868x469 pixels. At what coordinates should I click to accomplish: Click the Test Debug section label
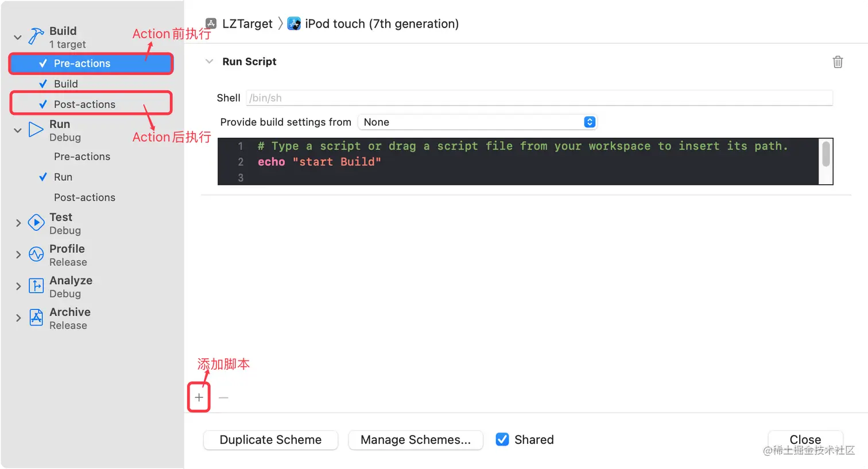click(65, 223)
